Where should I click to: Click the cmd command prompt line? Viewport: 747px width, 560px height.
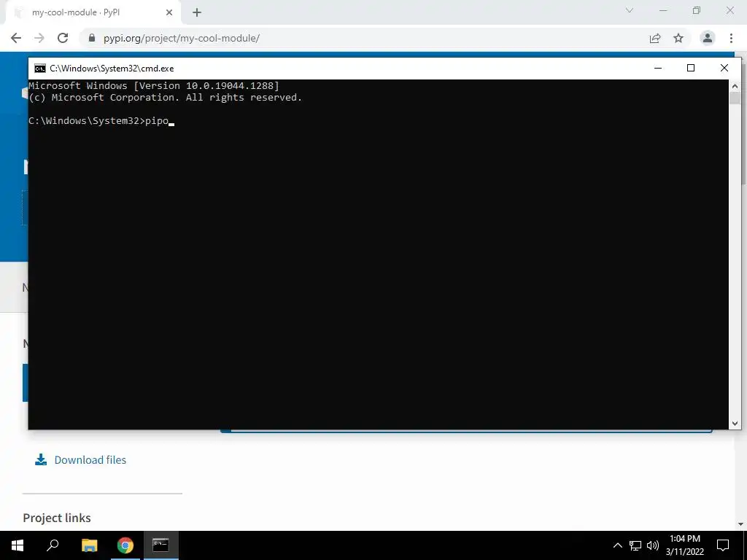pos(101,121)
